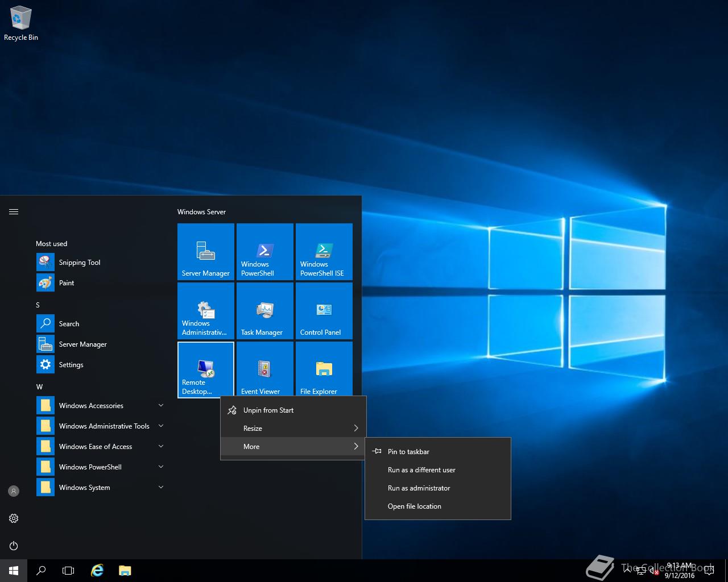Select Run as administrator
This screenshot has width=728, height=582.
pyautogui.click(x=438, y=488)
